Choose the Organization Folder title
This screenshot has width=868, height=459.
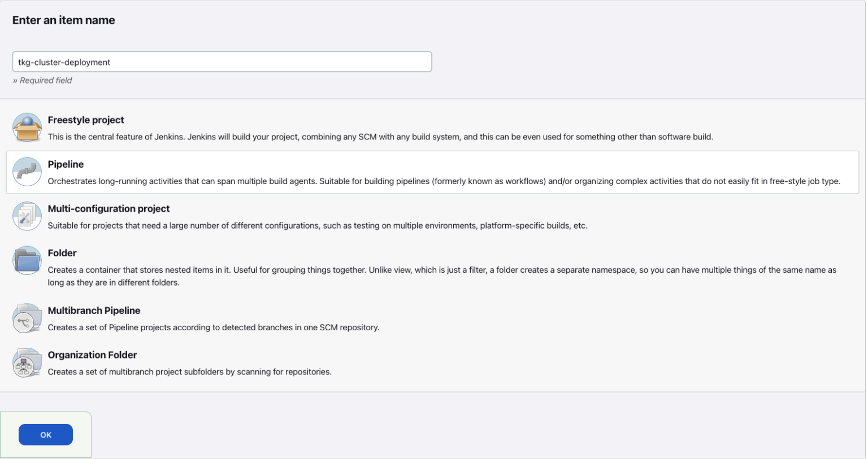[x=92, y=355]
